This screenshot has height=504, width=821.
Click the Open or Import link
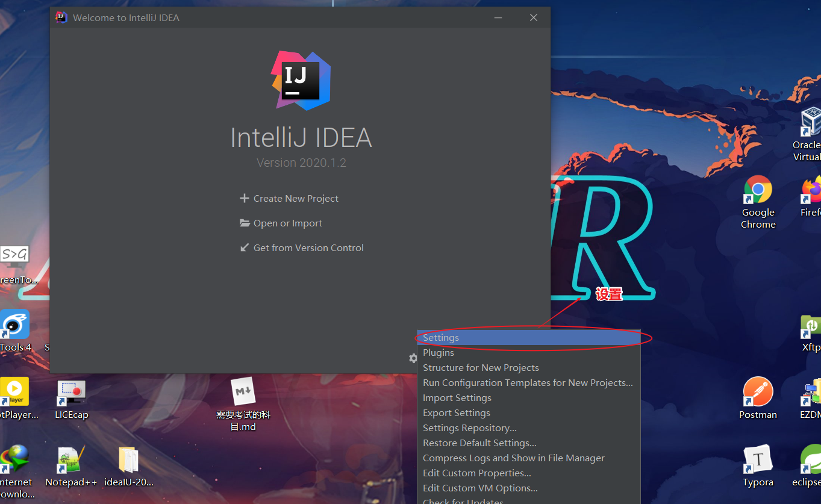[x=287, y=223]
